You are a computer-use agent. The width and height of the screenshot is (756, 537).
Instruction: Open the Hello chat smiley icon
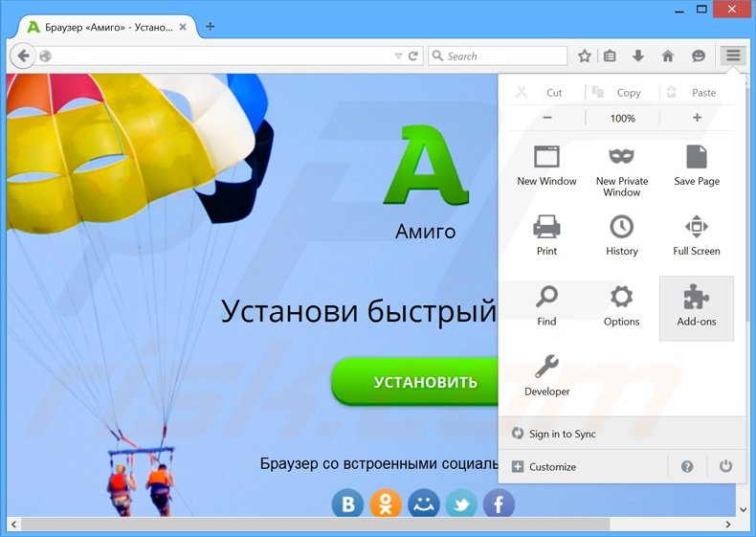point(699,56)
